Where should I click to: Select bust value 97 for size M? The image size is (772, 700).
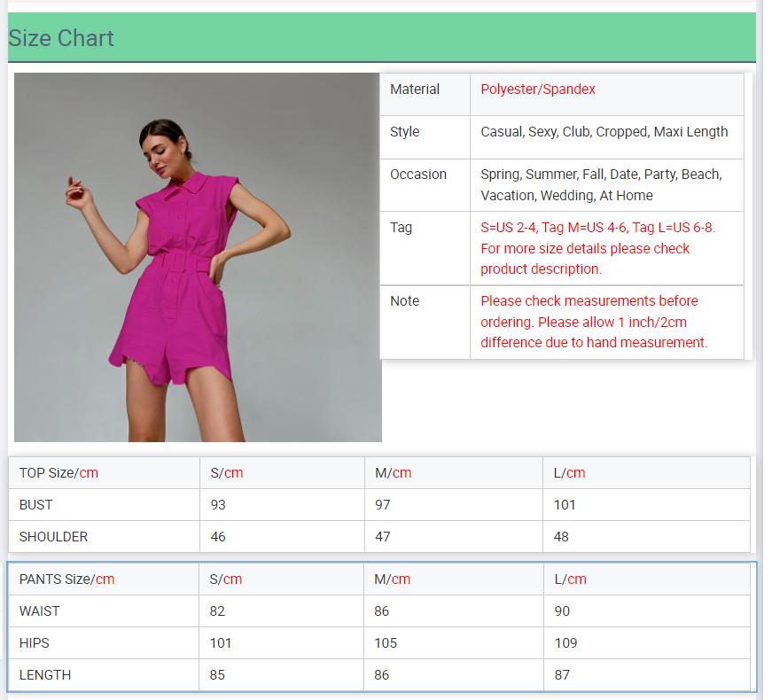click(383, 505)
